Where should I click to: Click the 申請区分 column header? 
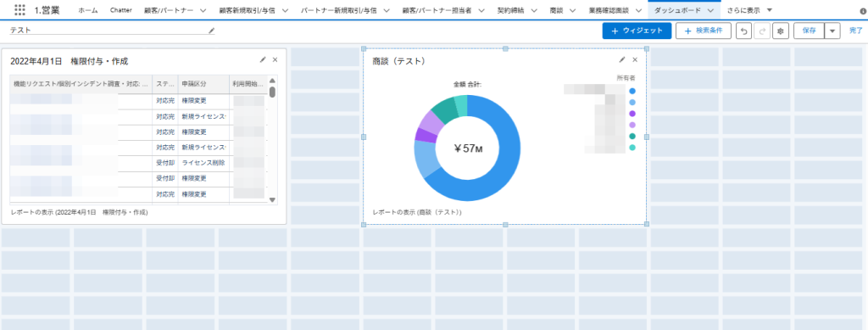click(203, 84)
